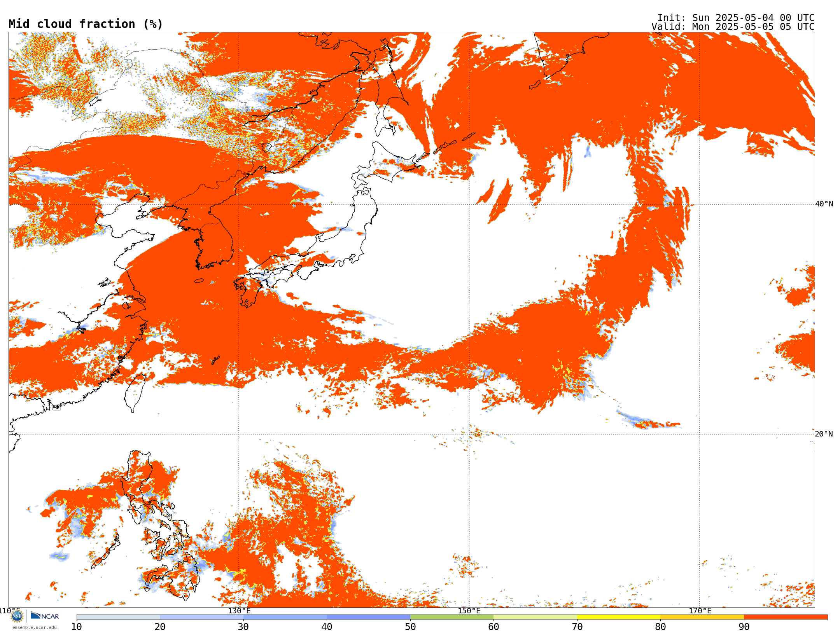Click the 150°E longitude label
This screenshot has height=632, width=840.
click(469, 611)
